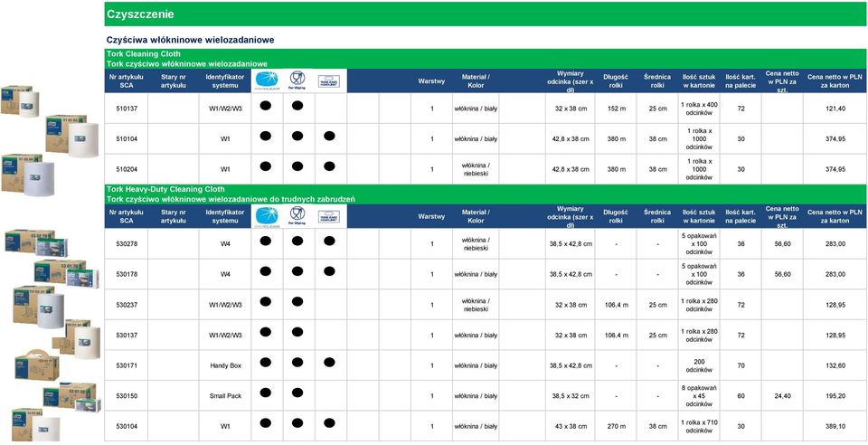Select article number 530137
868x445 pixels.
point(127,336)
